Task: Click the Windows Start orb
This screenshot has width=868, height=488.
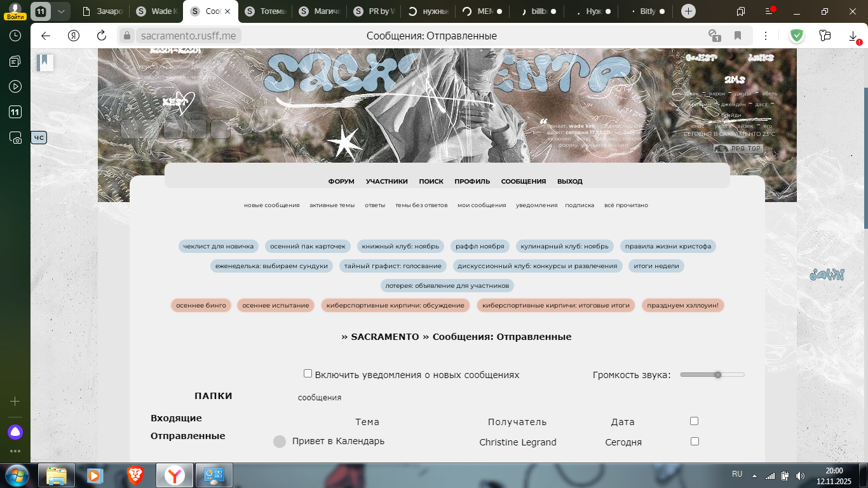Action: pyautogui.click(x=16, y=475)
